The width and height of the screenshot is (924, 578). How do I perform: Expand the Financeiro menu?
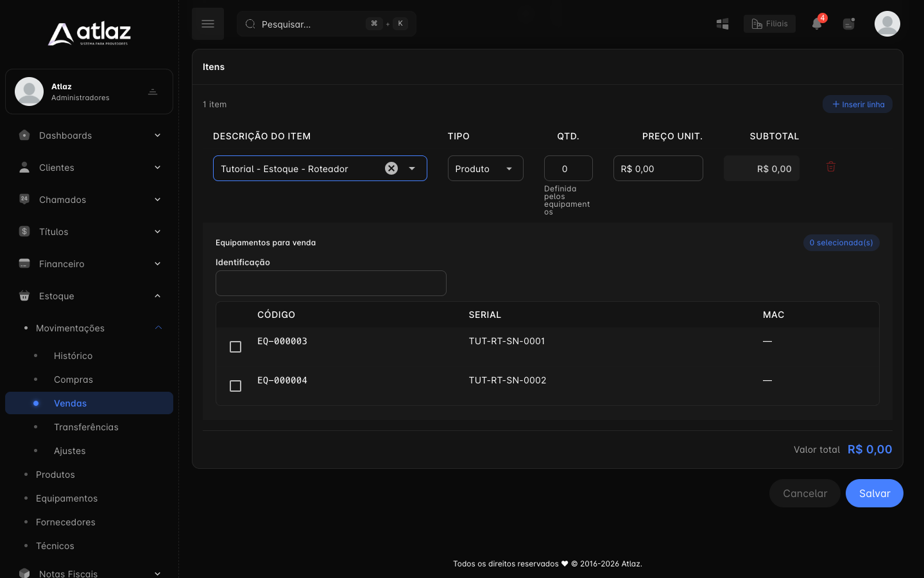coord(157,263)
